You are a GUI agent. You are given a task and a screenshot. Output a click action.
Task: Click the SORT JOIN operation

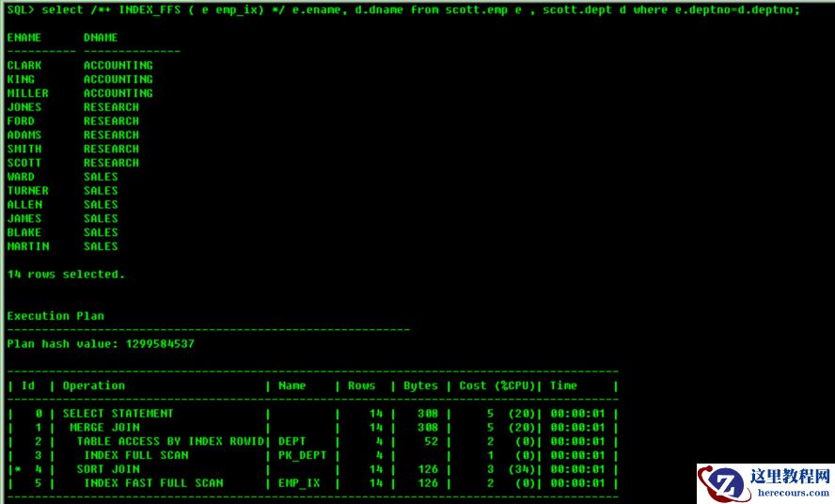tap(108, 469)
